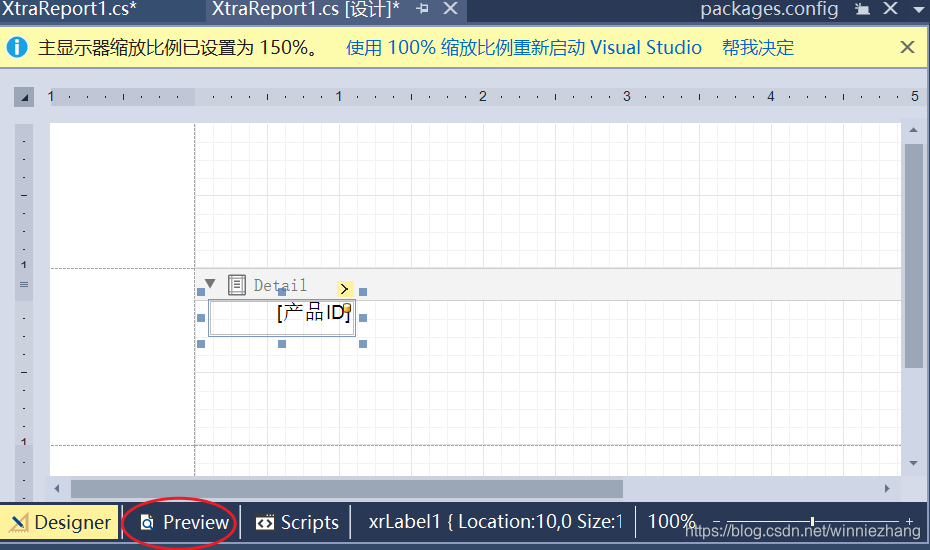The height and width of the screenshot is (550, 930).
Task: Click the horizontal scrollbar thumb
Action: 347,489
